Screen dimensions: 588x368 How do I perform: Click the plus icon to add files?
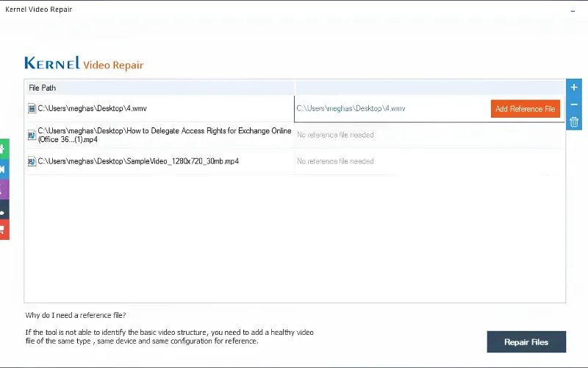coord(574,88)
